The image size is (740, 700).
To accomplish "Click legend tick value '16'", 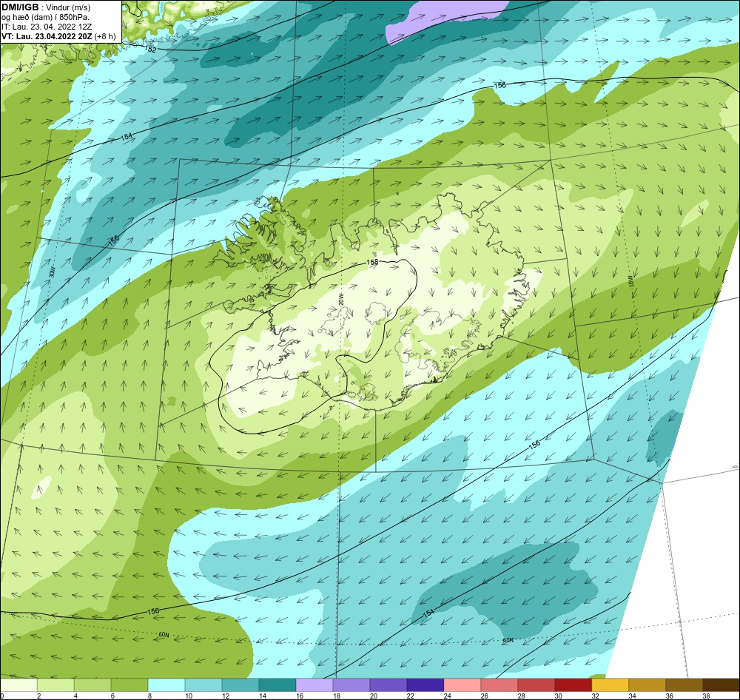I will (x=300, y=696).
